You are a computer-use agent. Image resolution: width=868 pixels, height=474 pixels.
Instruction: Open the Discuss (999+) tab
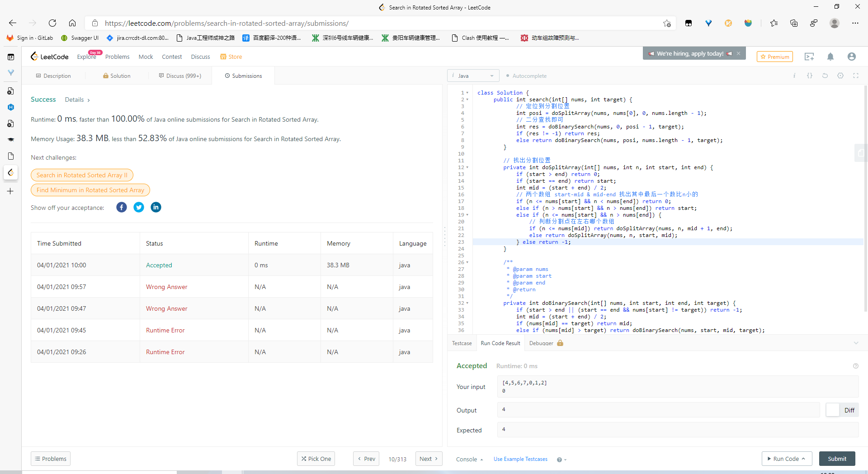(x=180, y=76)
